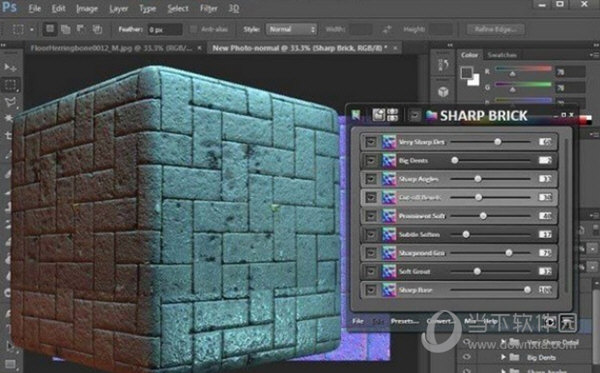Click the photo icon in Sharp Brick header

click(x=378, y=115)
